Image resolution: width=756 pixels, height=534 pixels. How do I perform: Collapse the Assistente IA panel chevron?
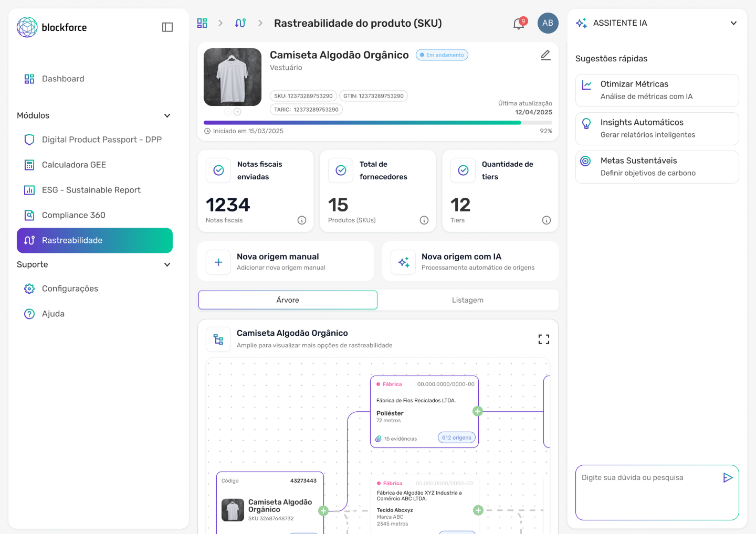pyautogui.click(x=733, y=23)
